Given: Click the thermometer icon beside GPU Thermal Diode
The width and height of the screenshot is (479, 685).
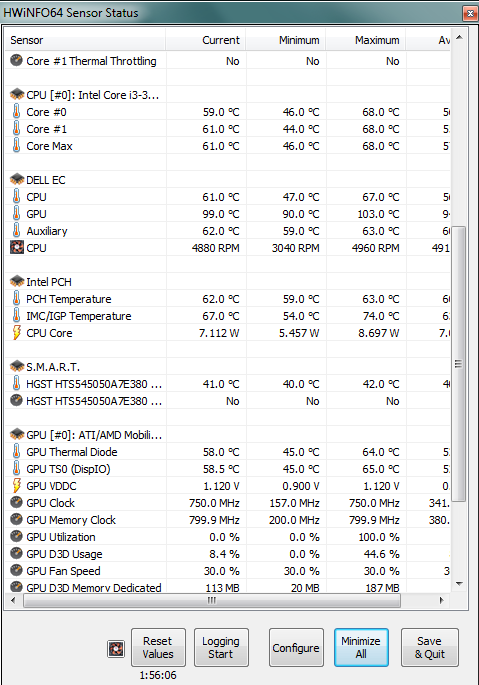Looking at the screenshot, I should [x=16, y=451].
